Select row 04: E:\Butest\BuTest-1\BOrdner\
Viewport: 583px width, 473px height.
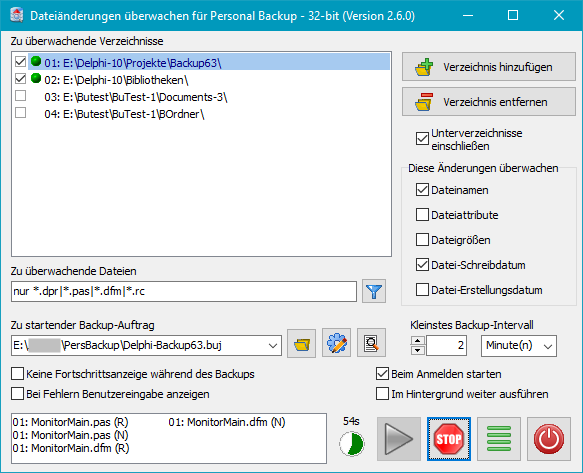(209, 114)
